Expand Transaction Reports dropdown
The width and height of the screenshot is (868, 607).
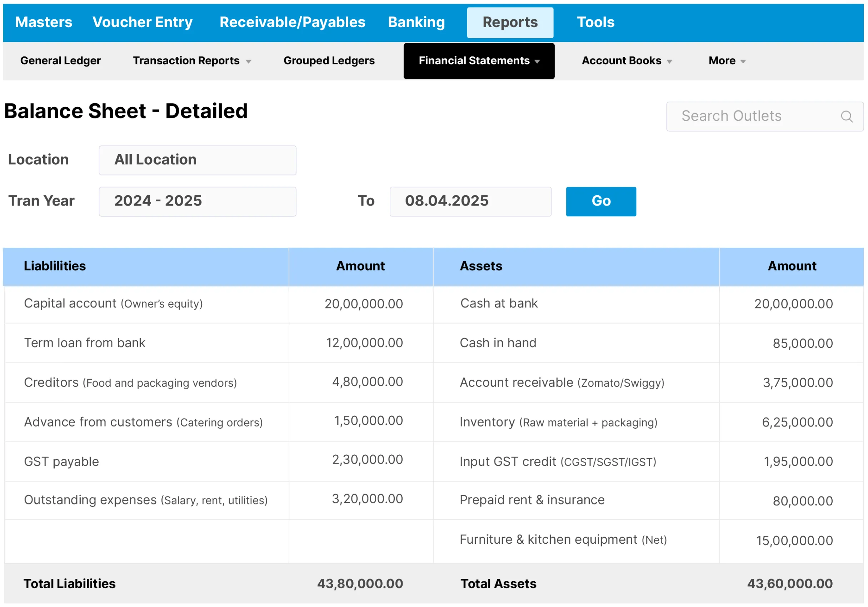192,60
